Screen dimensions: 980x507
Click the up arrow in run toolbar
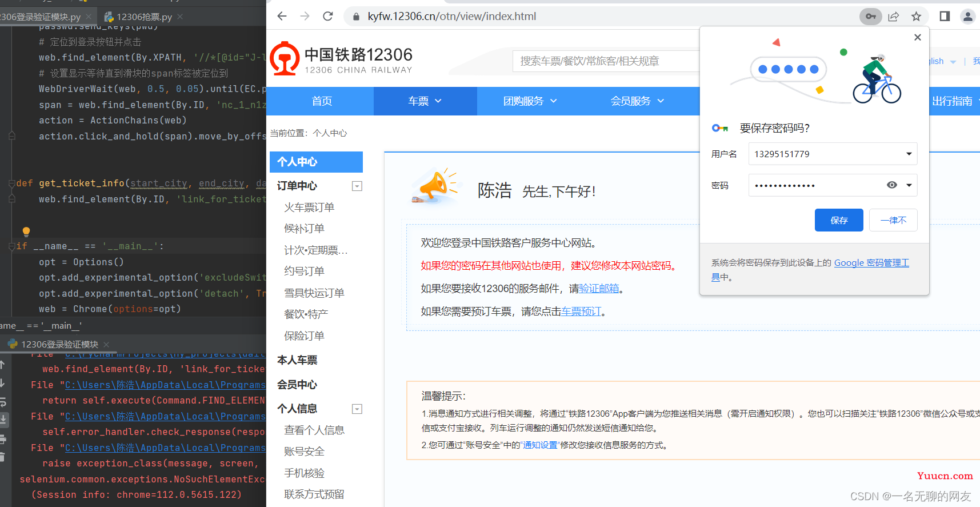[x=2, y=365]
